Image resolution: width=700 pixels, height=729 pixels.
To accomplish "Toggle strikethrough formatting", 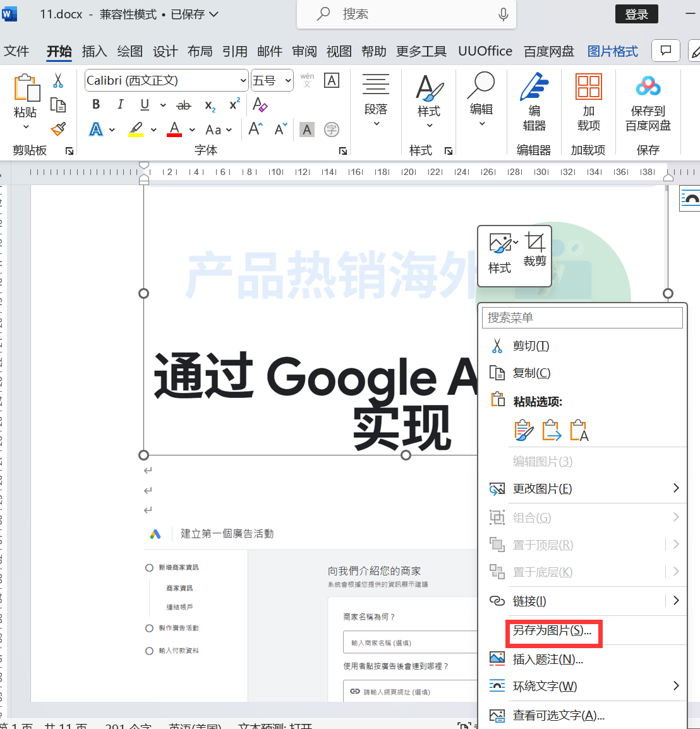I will 184,105.
